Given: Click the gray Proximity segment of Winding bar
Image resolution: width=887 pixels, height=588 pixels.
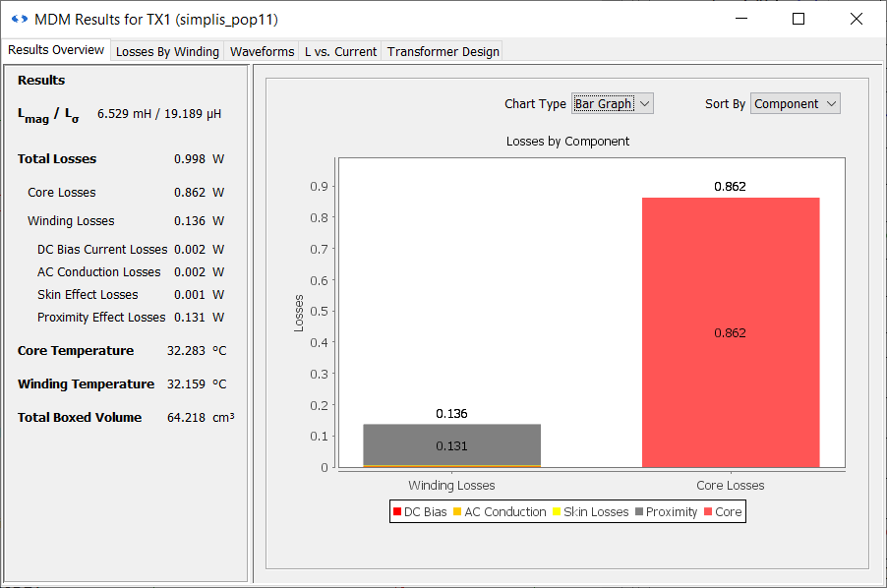Looking at the screenshot, I should point(451,444).
